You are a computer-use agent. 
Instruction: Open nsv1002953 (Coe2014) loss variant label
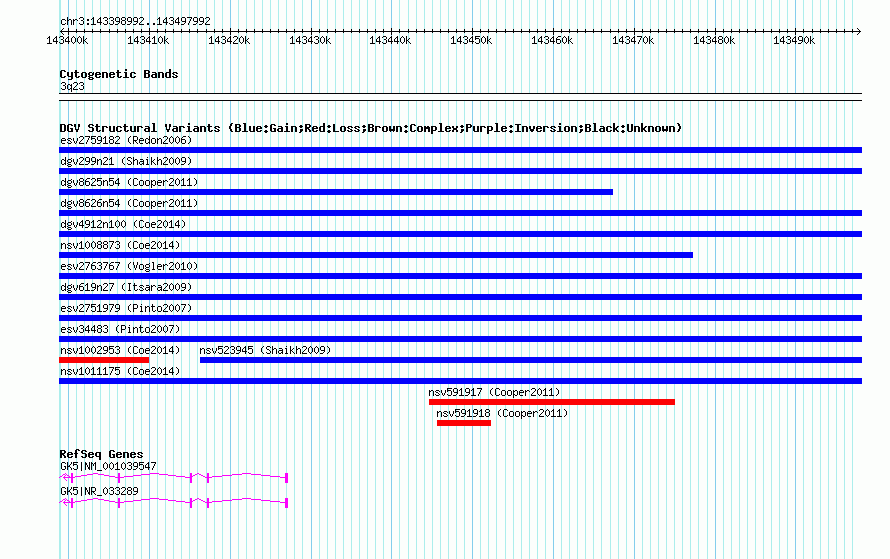120,350
